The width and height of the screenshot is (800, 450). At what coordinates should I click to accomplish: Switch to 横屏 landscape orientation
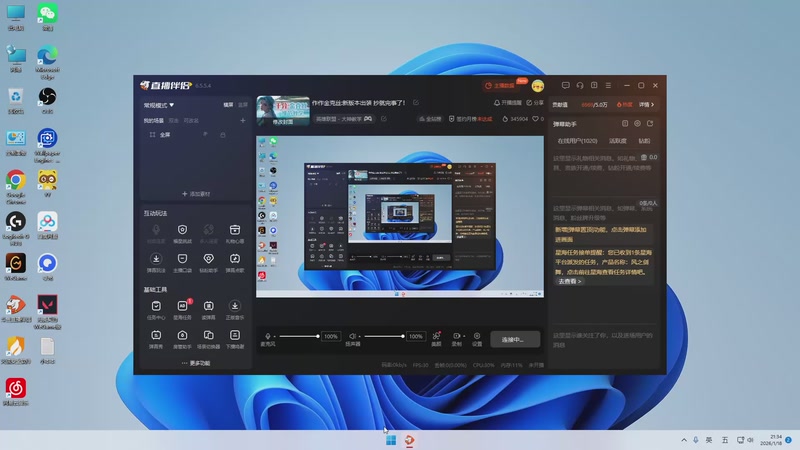(x=228, y=105)
